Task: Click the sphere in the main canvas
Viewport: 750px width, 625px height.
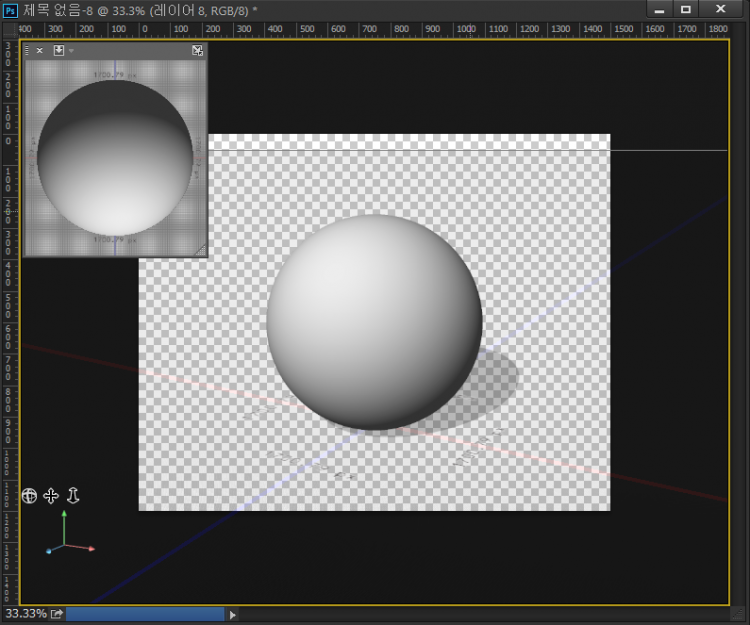Action: [374, 321]
